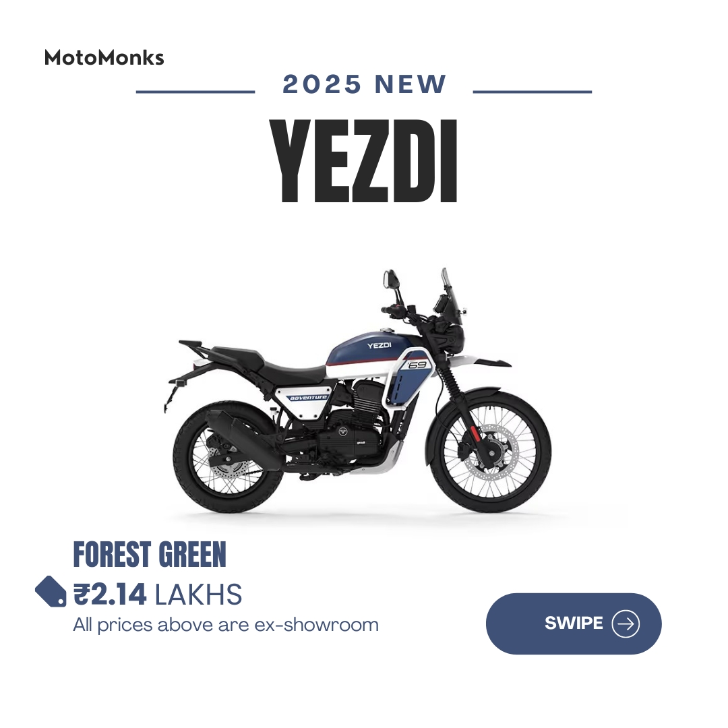728x728 pixels.
Task: Click the ₹2.14 LAKHS price text
Action: [x=157, y=595]
